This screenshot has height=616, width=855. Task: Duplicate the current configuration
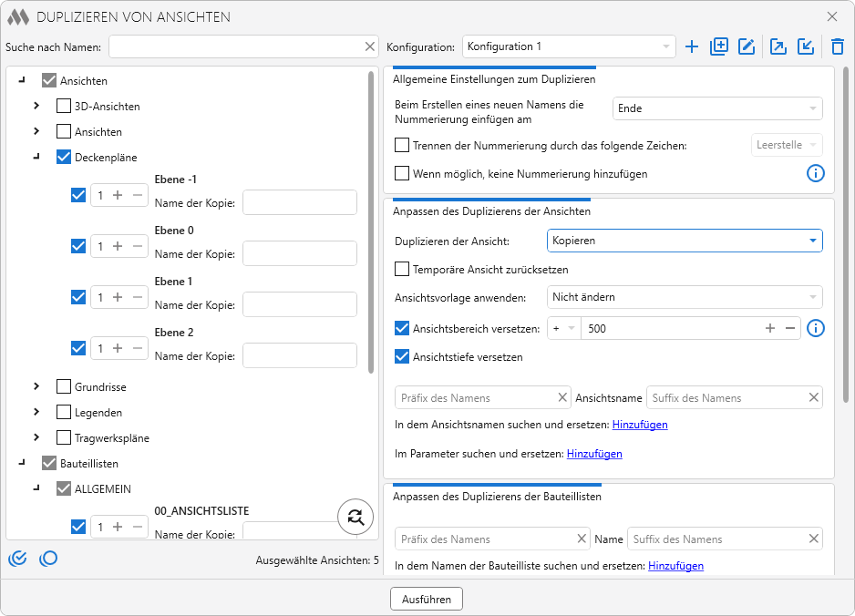click(719, 46)
